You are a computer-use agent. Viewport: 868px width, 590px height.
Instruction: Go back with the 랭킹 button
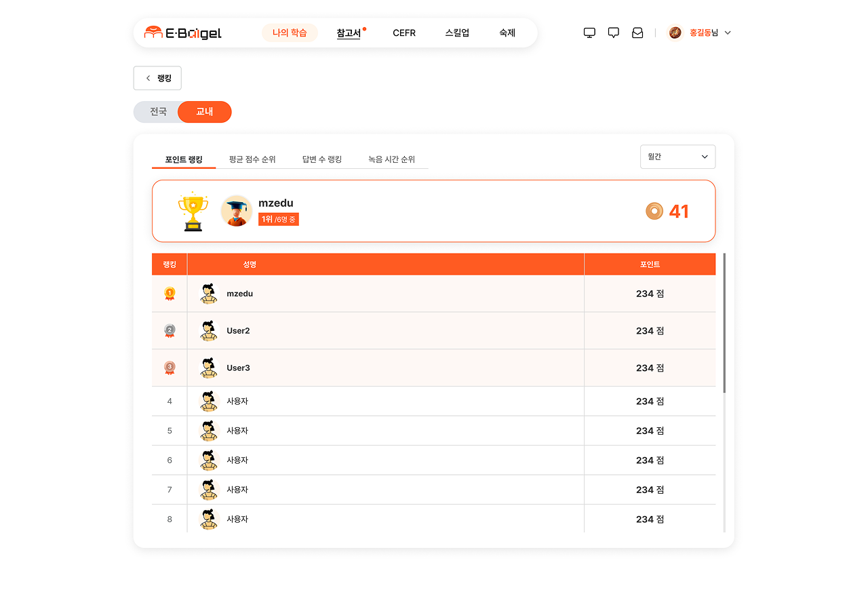pos(157,78)
